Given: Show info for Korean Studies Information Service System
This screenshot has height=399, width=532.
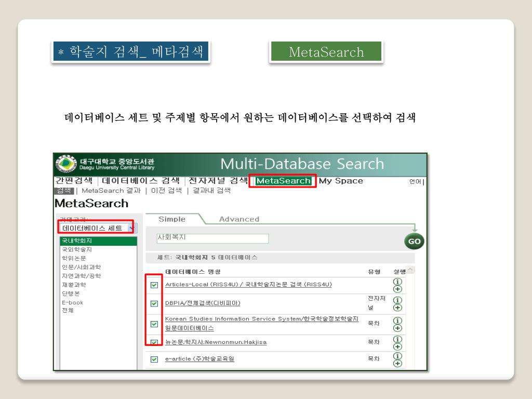Looking at the screenshot, I should point(397,321).
